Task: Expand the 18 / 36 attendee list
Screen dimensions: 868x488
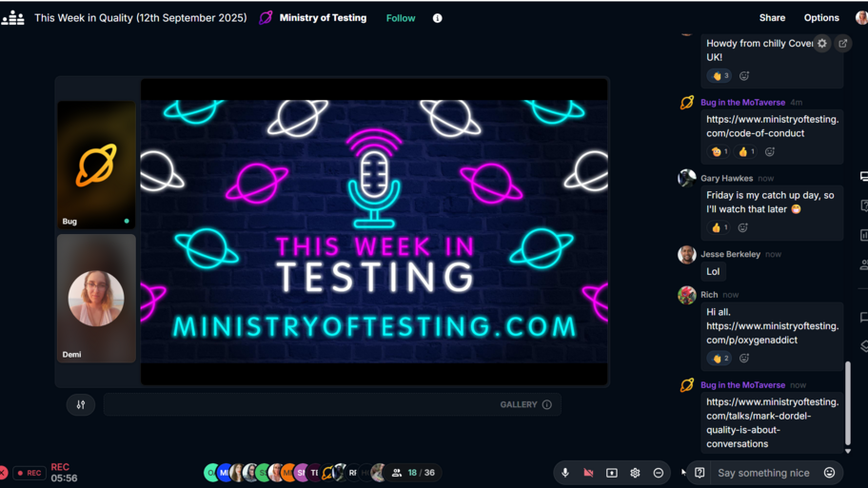Action: coord(415,473)
